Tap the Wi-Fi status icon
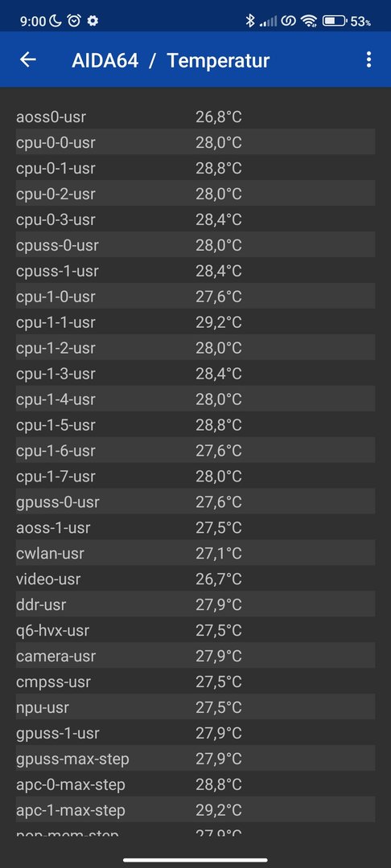The width and height of the screenshot is (391, 868). (x=308, y=21)
